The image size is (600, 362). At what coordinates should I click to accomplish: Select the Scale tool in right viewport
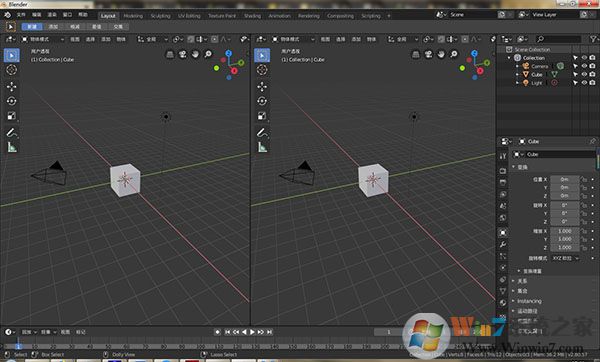(262, 116)
